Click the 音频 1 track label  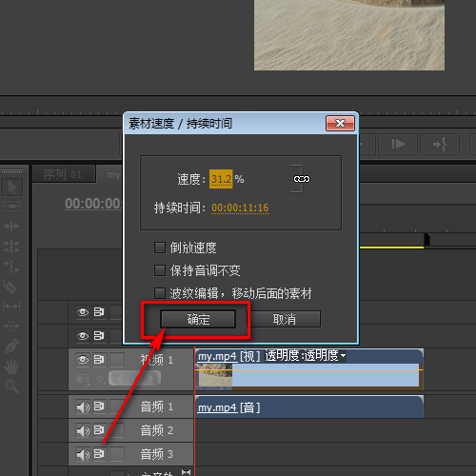pos(157,407)
